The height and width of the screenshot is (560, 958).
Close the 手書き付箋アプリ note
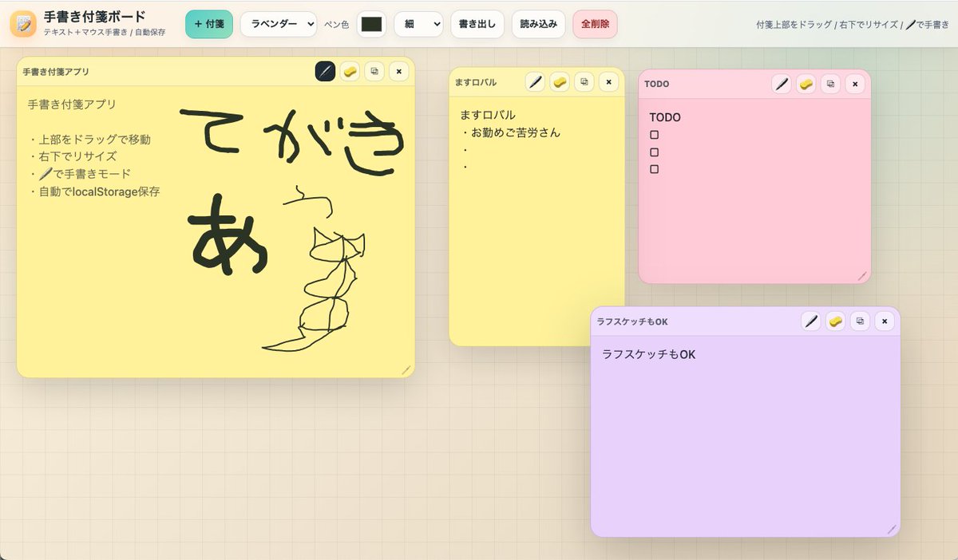(399, 71)
